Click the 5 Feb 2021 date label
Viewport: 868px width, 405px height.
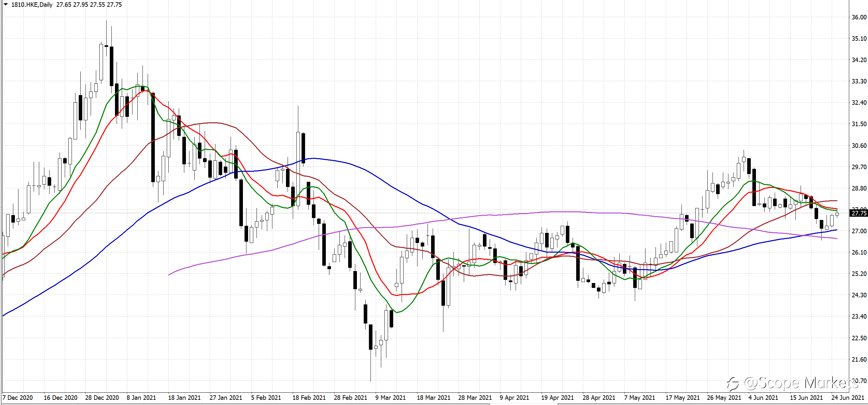[266, 398]
